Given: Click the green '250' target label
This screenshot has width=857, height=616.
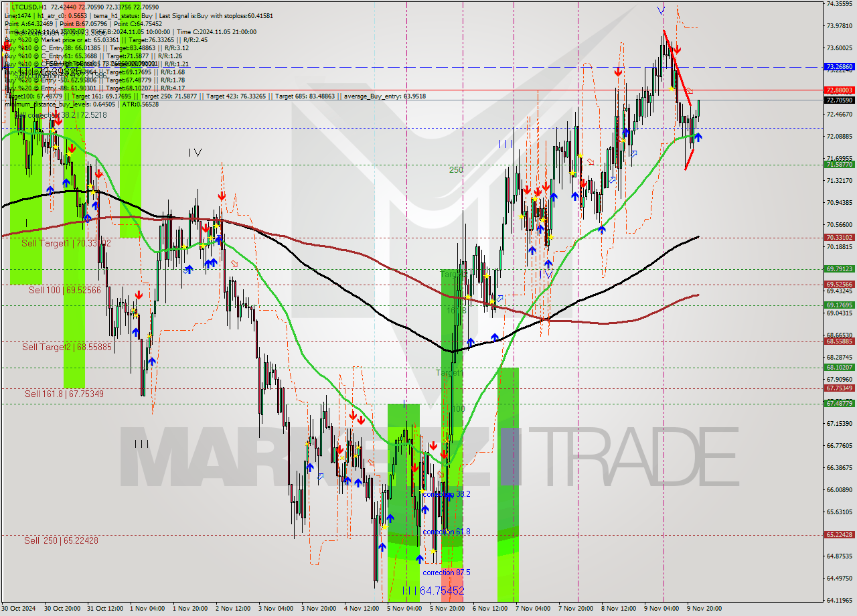Looking at the screenshot, I should (456, 170).
